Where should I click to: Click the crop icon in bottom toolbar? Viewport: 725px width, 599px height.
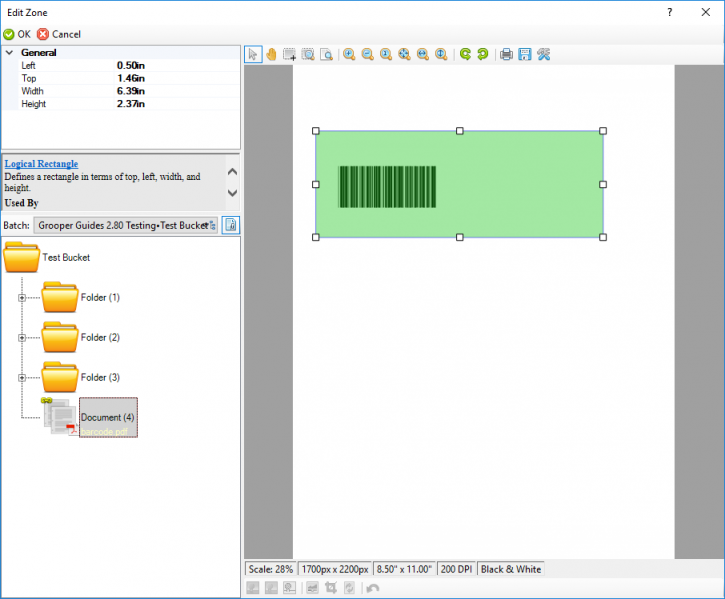[x=331, y=588]
